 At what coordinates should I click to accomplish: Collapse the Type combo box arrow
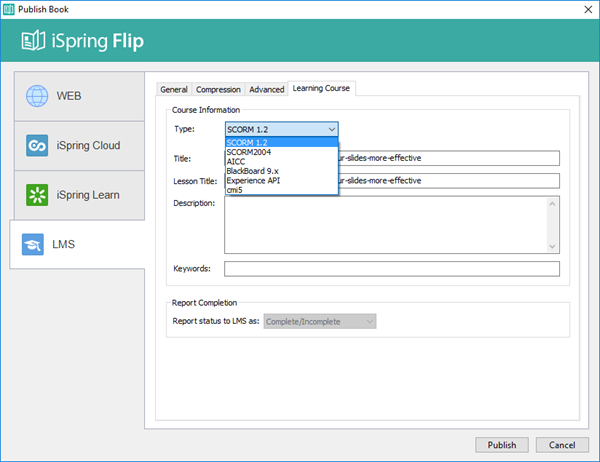point(332,129)
